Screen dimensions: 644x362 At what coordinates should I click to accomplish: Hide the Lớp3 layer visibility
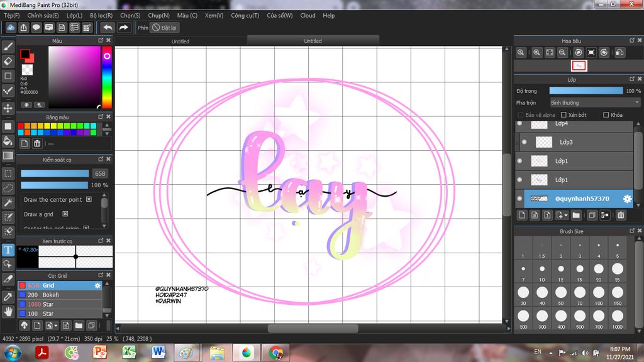coord(525,142)
